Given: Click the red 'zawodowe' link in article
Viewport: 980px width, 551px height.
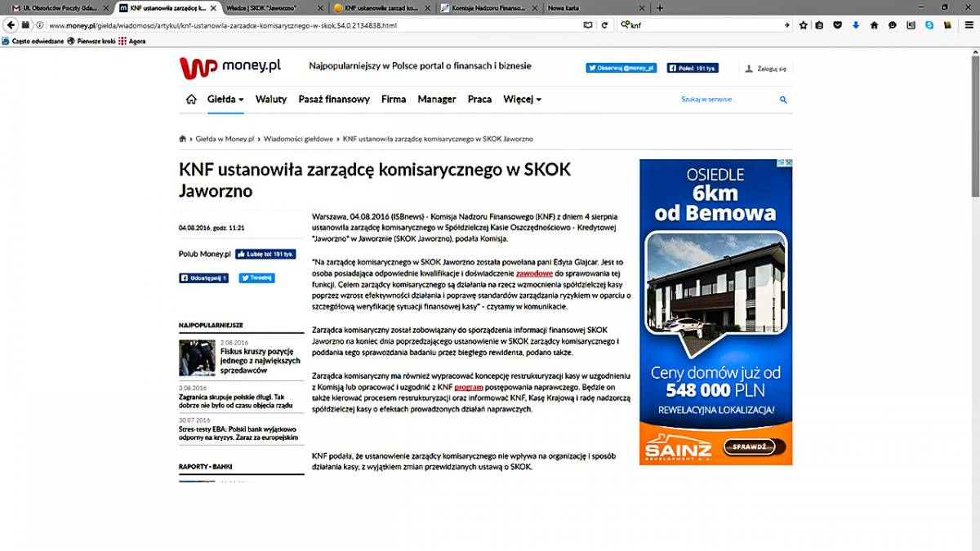Looking at the screenshot, I should point(536,273).
